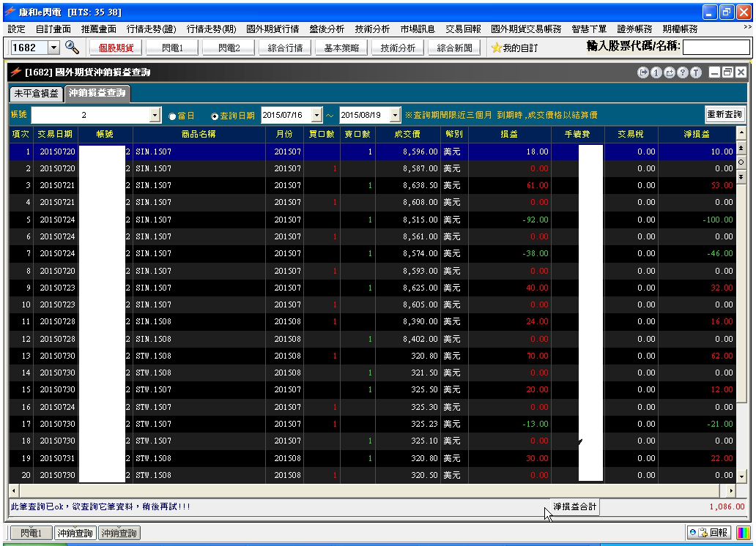This screenshot has width=756, height=546.
Task: Open the 國外期貨交易帳務 menu
Action: point(526,29)
